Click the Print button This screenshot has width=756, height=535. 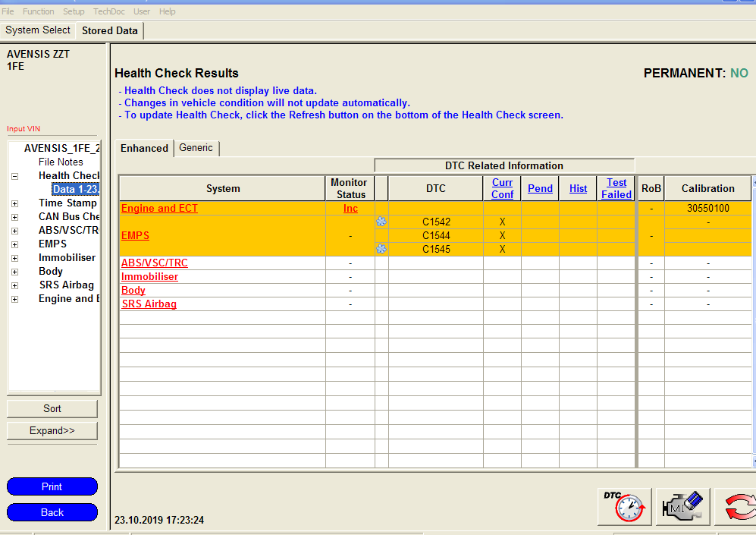[x=52, y=486]
